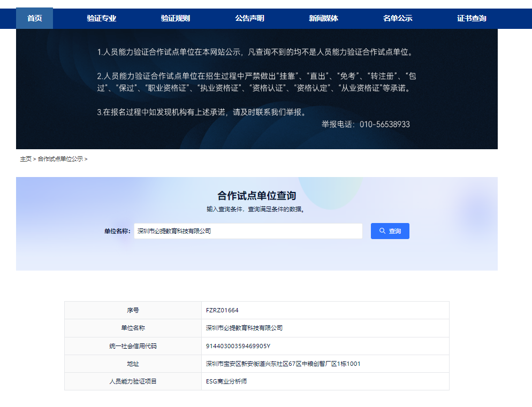Screen dimensions: 532x407
Task: Click the 合作试点单位公示 breadcrumb link
Action: point(62,159)
